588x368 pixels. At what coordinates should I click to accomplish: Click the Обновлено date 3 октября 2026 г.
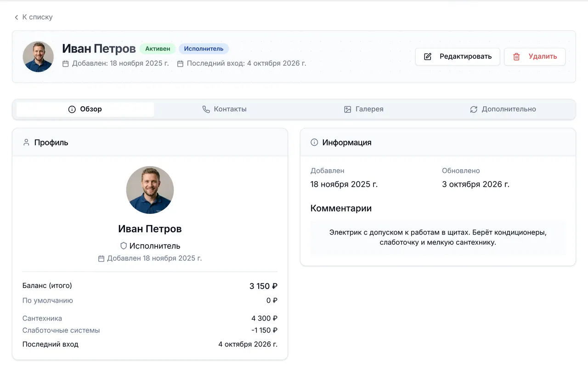475,184
